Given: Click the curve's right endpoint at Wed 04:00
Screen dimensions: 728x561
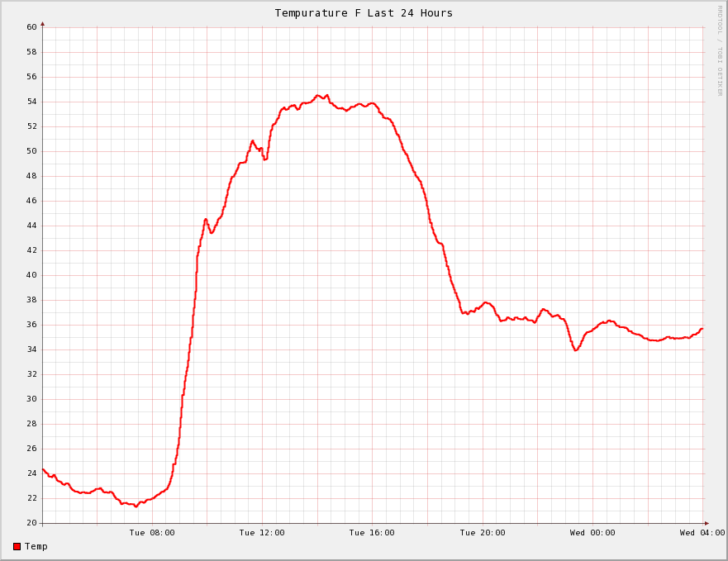Looking at the screenshot, I should [x=702, y=329].
